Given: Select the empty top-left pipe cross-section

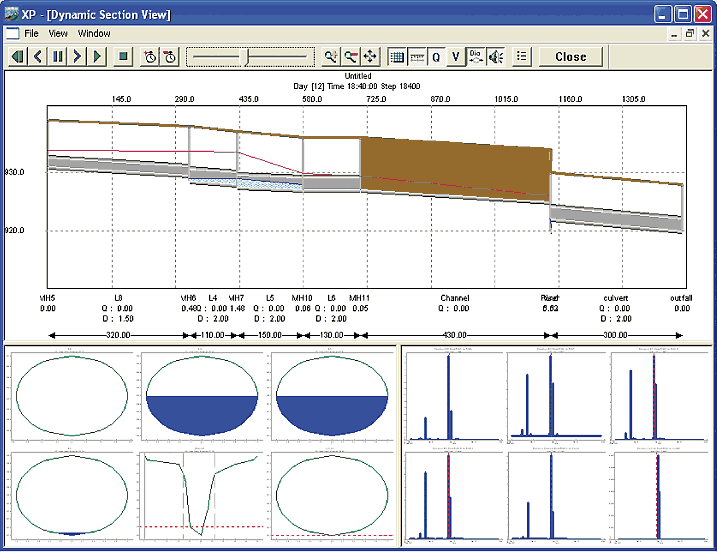Looking at the screenshot, I should (72, 396).
